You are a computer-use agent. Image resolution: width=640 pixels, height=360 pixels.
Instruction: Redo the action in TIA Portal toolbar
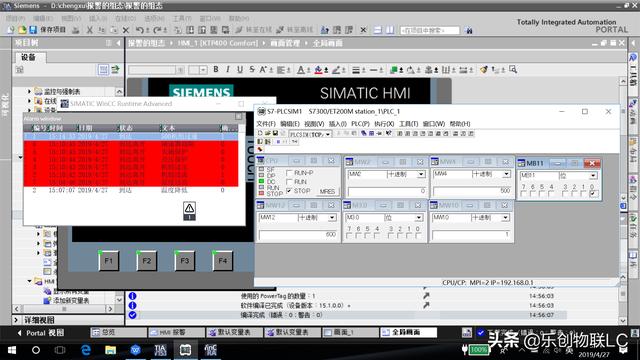[158, 30]
